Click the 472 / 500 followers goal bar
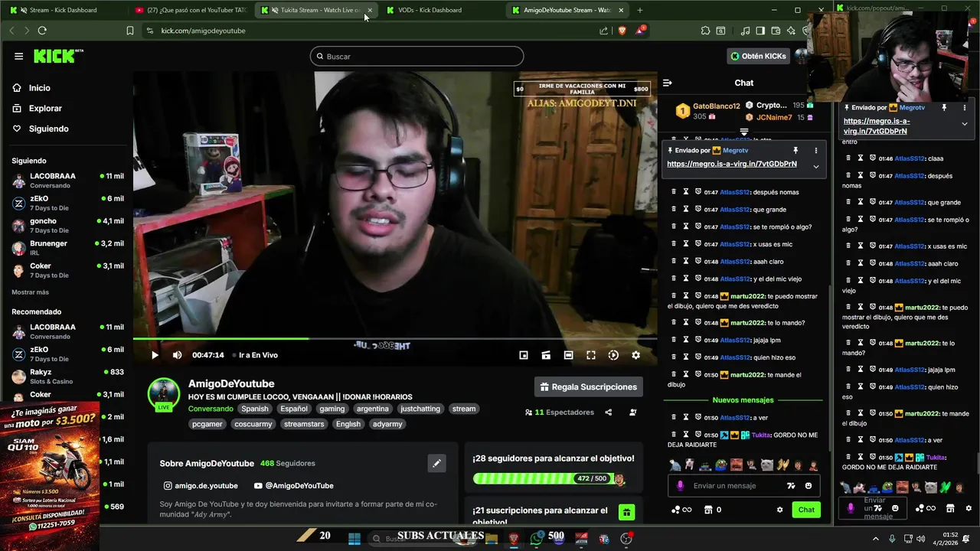Image resolution: width=980 pixels, height=551 pixels. [x=550, y=479]
